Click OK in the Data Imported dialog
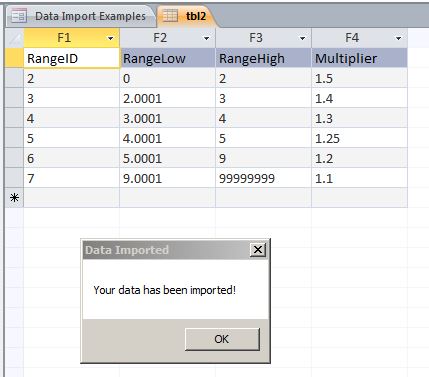This screenshot has width=429, height=377. 222,339
